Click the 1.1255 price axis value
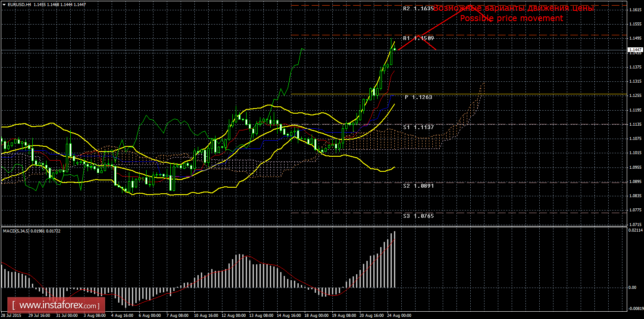This screenshot has height=319, width=644. pos(635,96)
